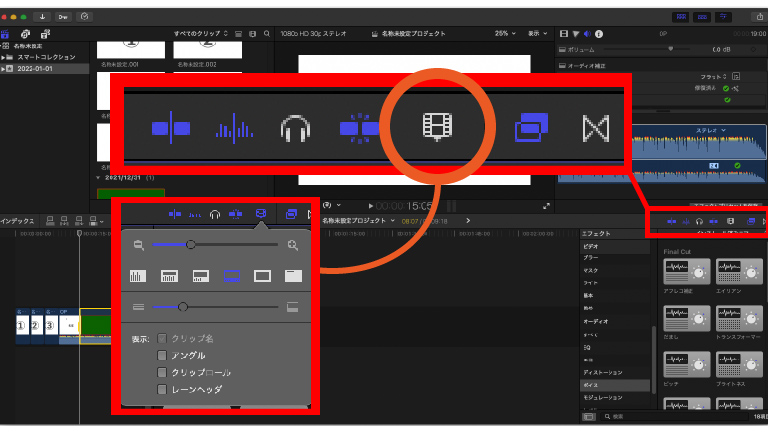Click the zoom out magnifier in popup
This screenshot has height=432, width=768.
(139, 245)
